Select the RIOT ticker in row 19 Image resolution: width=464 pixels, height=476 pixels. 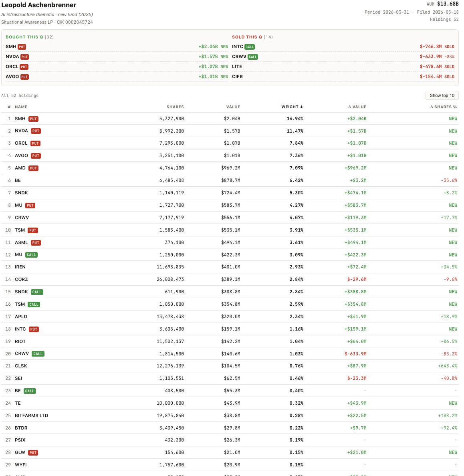coord(20,341)
